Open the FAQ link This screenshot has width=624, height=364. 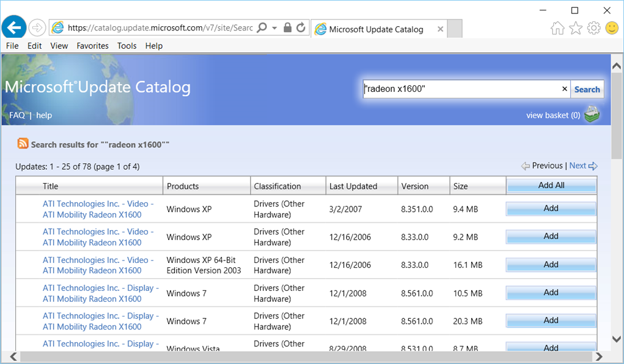(x=17, y=115)
